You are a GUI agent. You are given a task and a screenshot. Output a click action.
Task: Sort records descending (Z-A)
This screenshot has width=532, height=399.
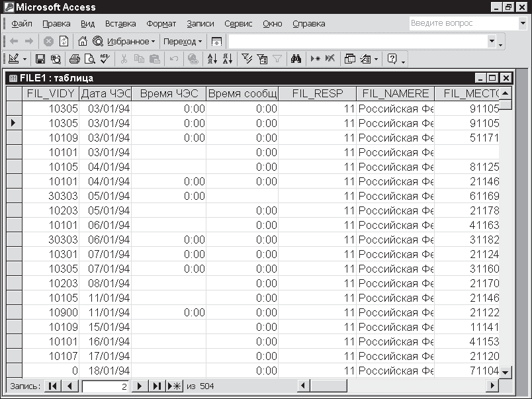227,59
